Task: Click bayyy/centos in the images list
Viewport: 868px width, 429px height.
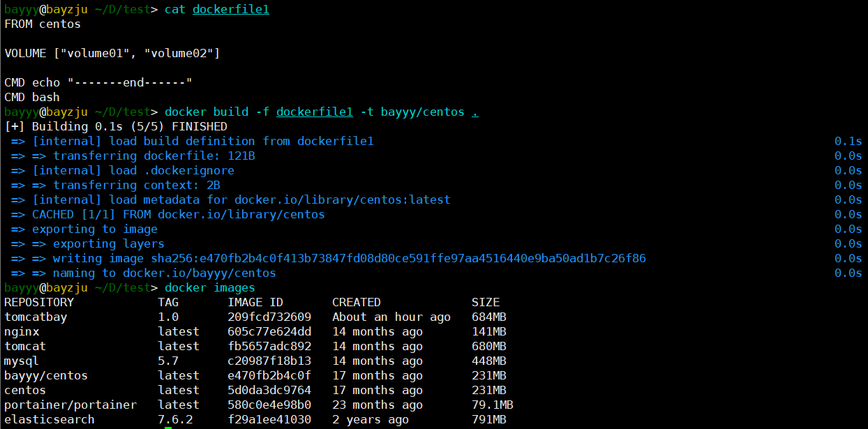Action: [x=46, y=375]
